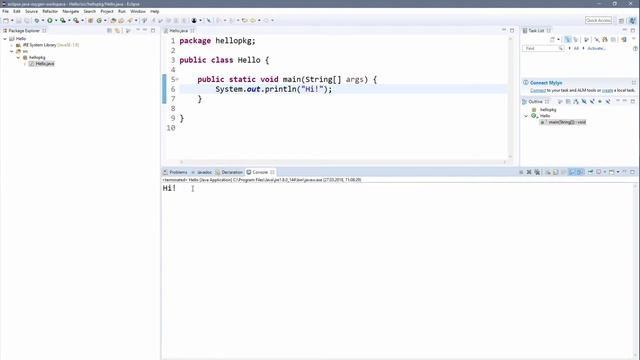Switch to the Problems tab
Image resolution: width=640 pixels, height=360 pixels.
pyautogui.click(x=176, y=172)
